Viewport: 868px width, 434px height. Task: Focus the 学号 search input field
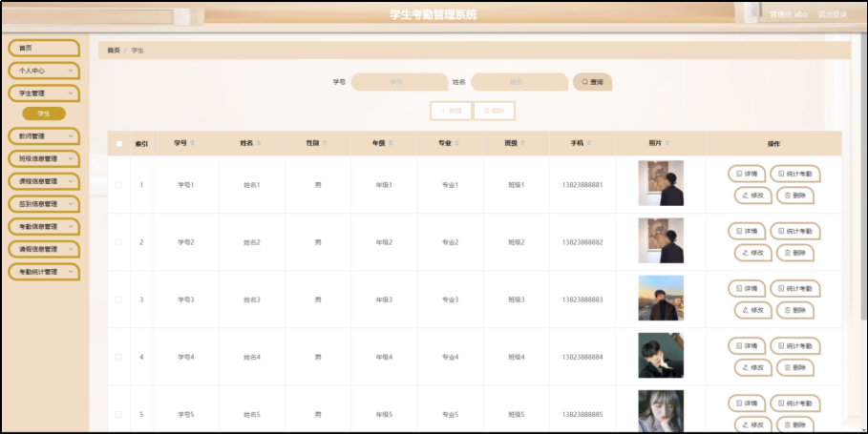(x=399, y=82)
